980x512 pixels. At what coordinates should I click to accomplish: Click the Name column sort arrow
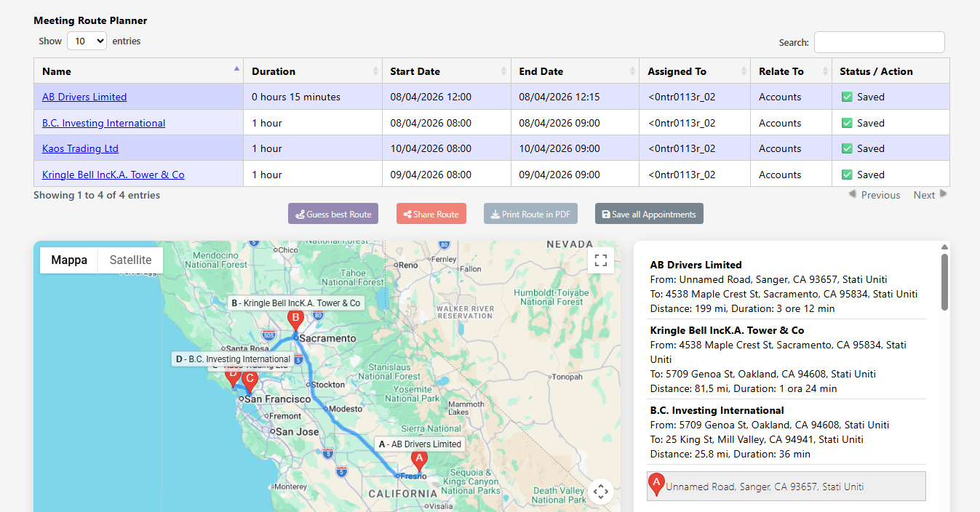[236, 70]
